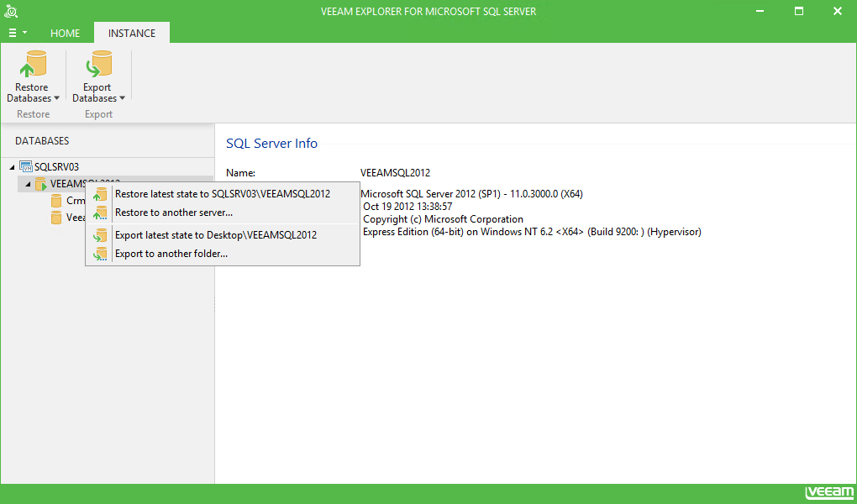The height and width of the screenshot is (504, 857).
Task: Minimize the Veeam Explorer window
Action: [760, 11]
